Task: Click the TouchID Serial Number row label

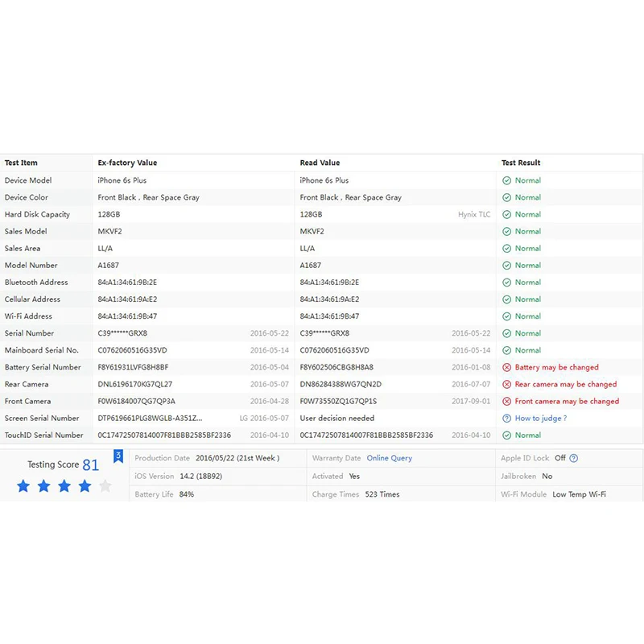Action: (44, 435)
